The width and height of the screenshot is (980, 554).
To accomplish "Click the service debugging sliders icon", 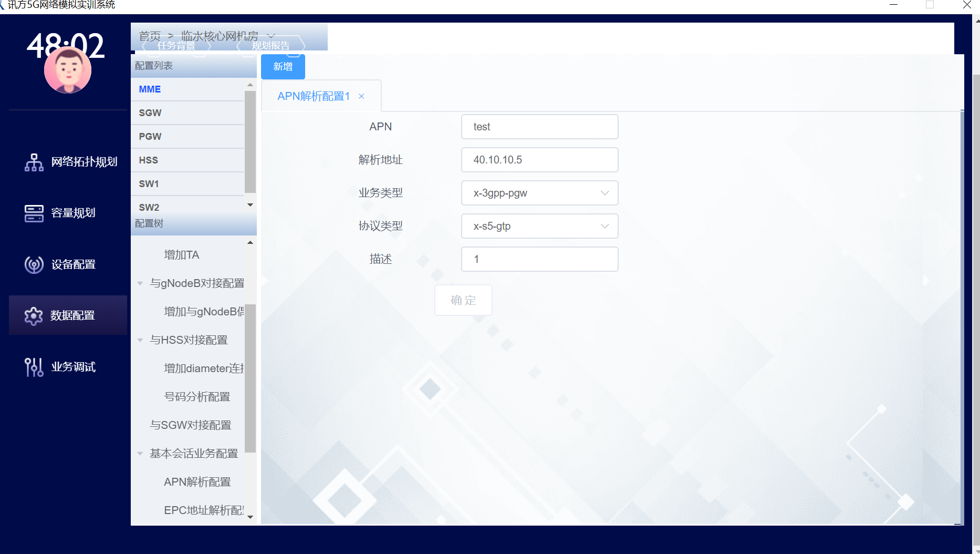I will pyautogui.click(x=34, y=367).
